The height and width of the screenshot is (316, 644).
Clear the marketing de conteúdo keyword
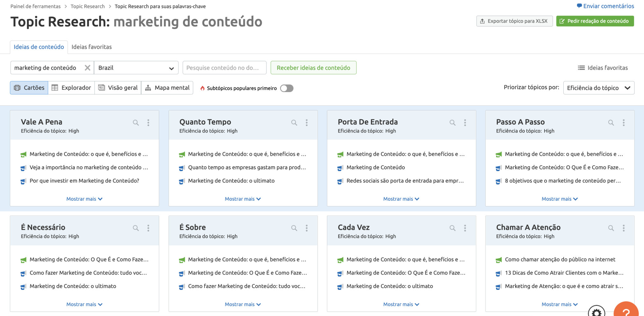(87, 68)
